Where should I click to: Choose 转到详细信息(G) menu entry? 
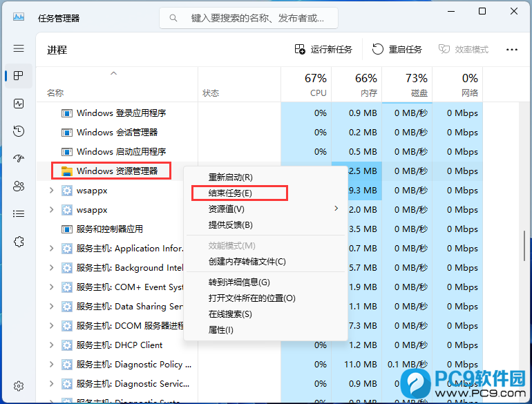239,282
